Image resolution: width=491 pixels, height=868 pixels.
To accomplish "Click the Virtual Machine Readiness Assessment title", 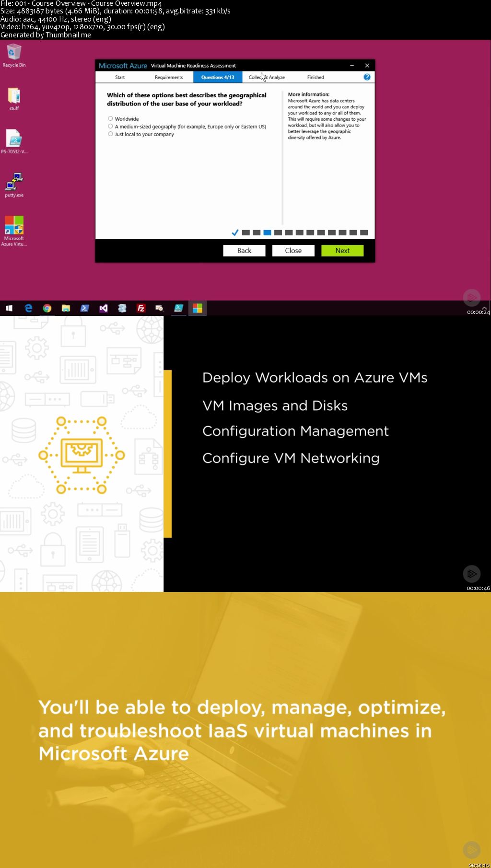I will 193,66.
